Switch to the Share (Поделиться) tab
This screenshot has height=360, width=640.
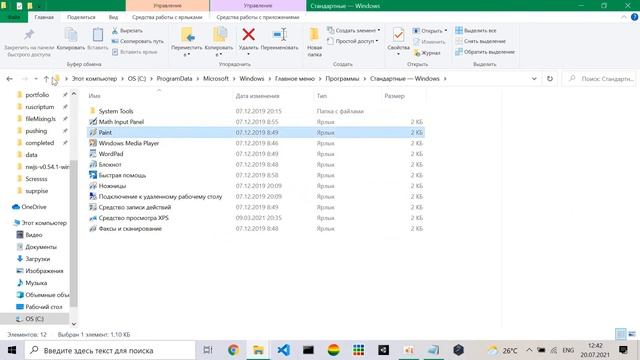pos(81,17)
